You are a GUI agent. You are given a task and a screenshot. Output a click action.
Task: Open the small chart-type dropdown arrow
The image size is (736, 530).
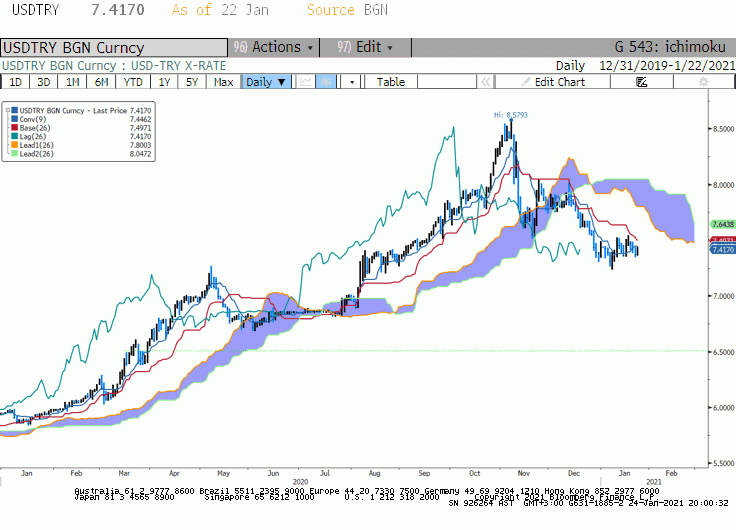pyautogui.click(x=352, y=82)
